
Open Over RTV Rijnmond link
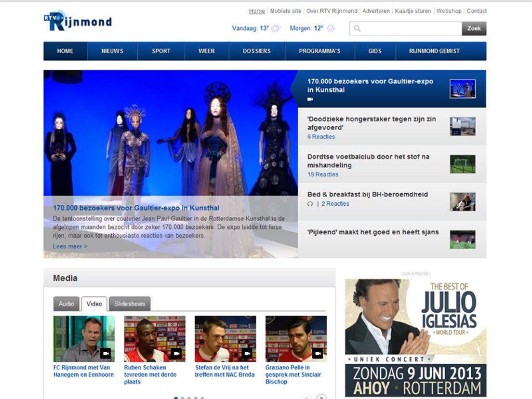click(x=332, y=11)
